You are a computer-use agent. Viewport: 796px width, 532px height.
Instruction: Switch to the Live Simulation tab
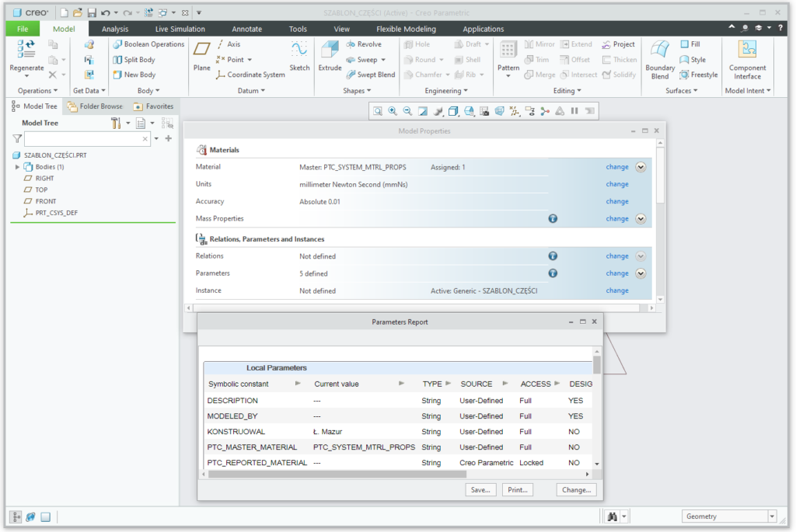click(x=180, y=29)
